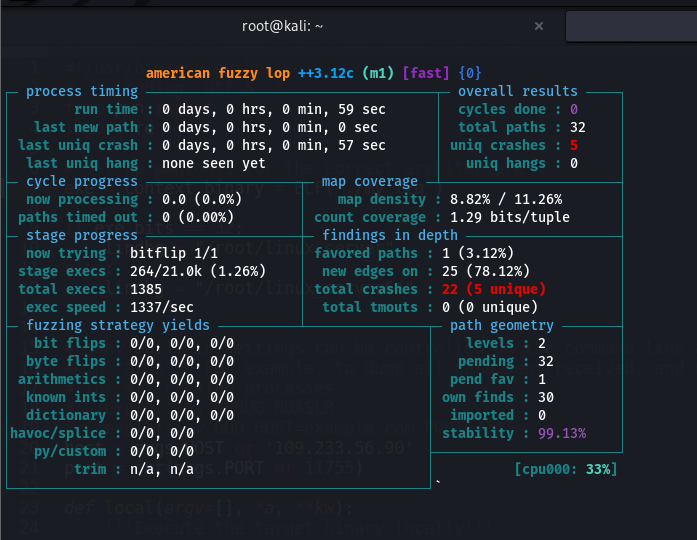Click the 'havoc/splice' row label

point(58,433)
